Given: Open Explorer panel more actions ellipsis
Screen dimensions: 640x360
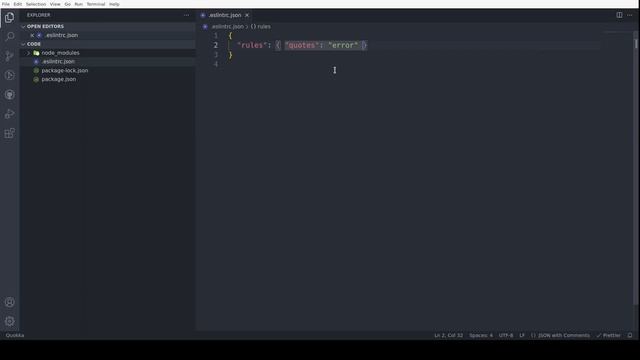Looking at the screenshot, I should coord(187,15).
